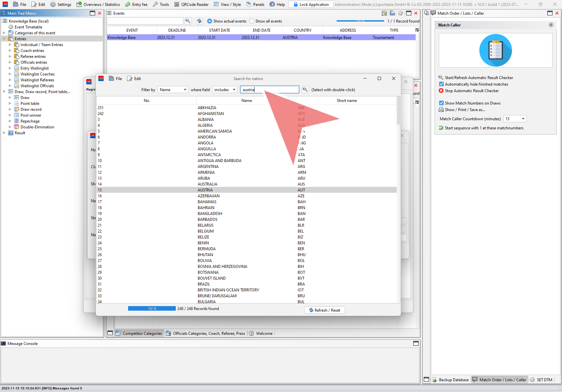Open File menu in Search for nation dialog
The image size is (562, 392).
115,78
